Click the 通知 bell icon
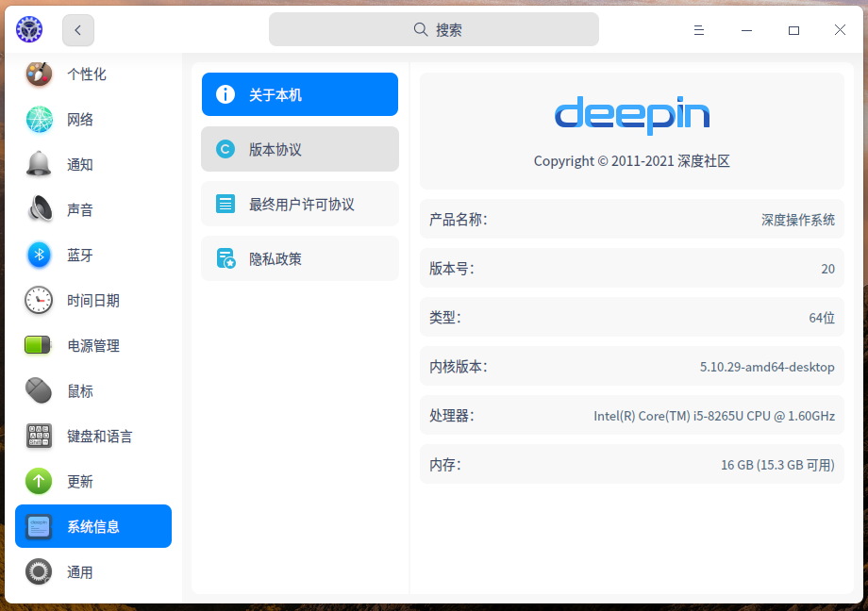868x611 pixels. point(39,164)
